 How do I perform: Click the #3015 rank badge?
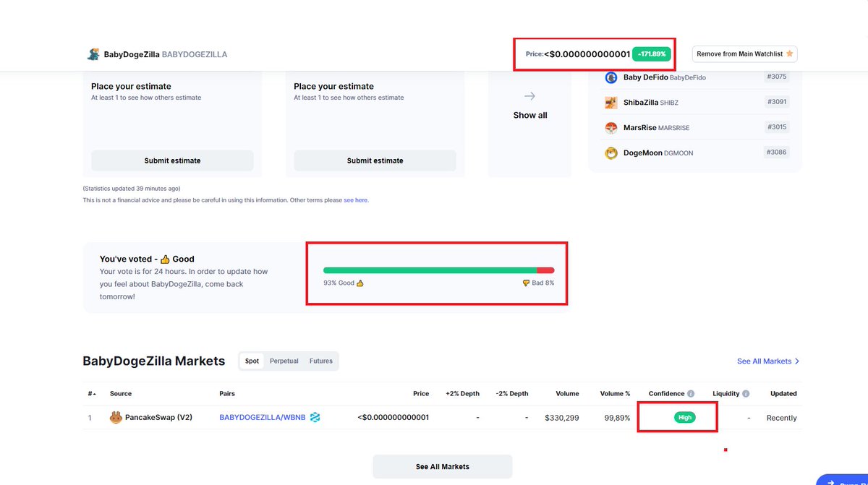tap(777, 126)
